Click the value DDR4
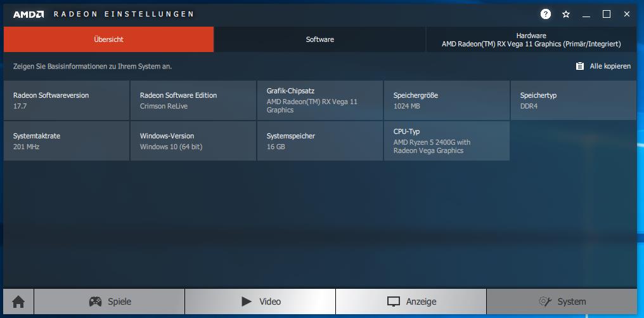The height and width of the screenshot is (318, 644). (529, 106)
